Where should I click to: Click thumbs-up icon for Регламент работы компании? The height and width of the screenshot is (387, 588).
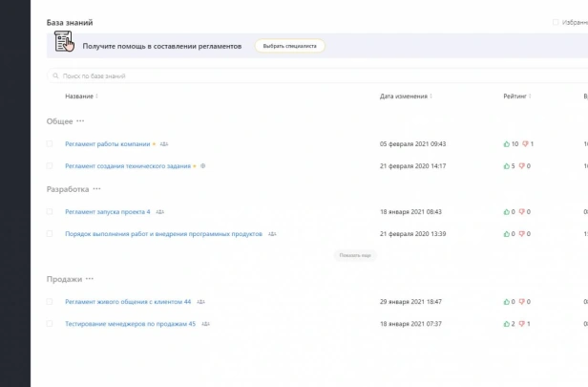(507, 143)
